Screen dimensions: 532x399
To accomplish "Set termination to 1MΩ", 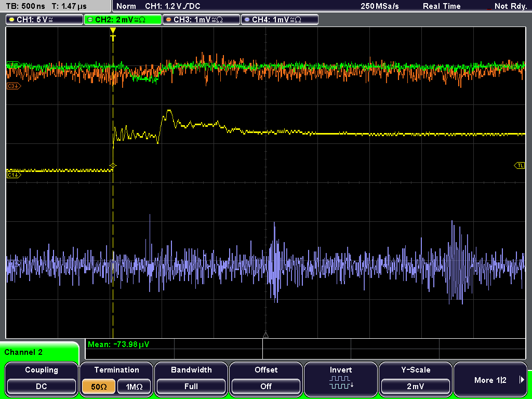I will (x=134, y=387).
